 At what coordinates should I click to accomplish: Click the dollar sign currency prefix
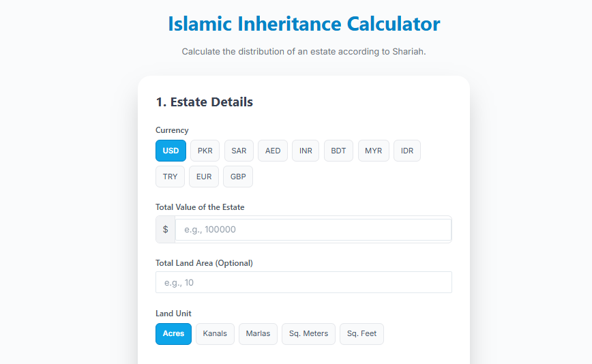(x=166, y=230)
